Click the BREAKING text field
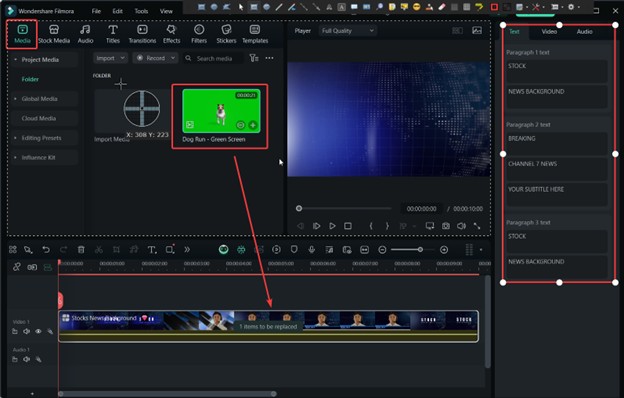The height and width of the screenshot is (398, 624). coord(556,143)
